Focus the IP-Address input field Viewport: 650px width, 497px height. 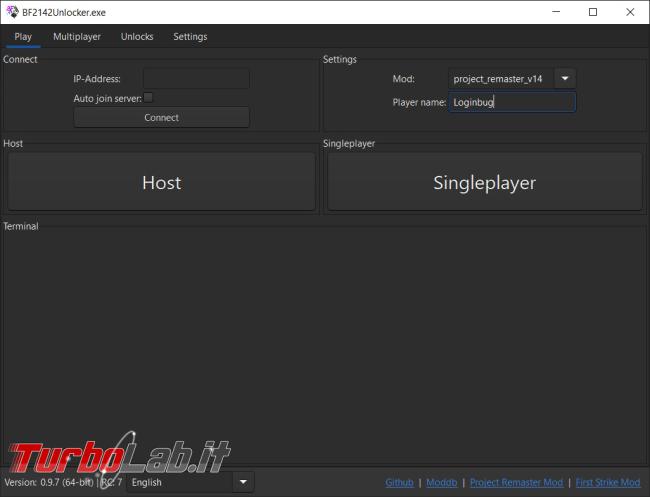pos(196,79)
